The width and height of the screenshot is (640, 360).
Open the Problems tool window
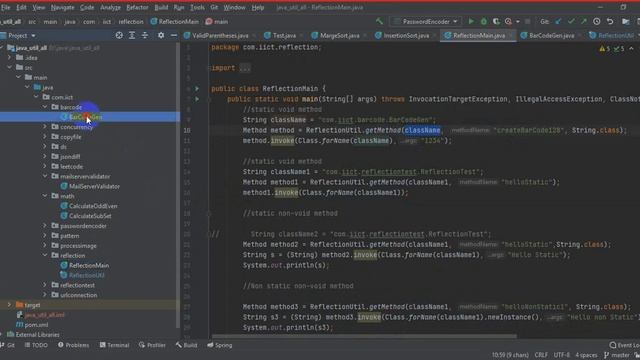73,345
